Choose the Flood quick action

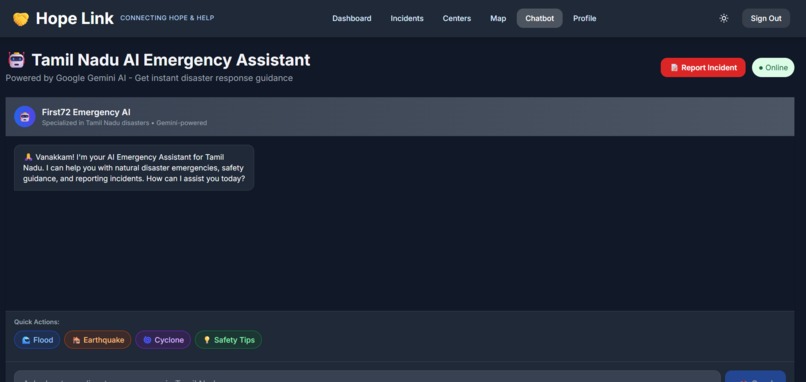[37, 340]
